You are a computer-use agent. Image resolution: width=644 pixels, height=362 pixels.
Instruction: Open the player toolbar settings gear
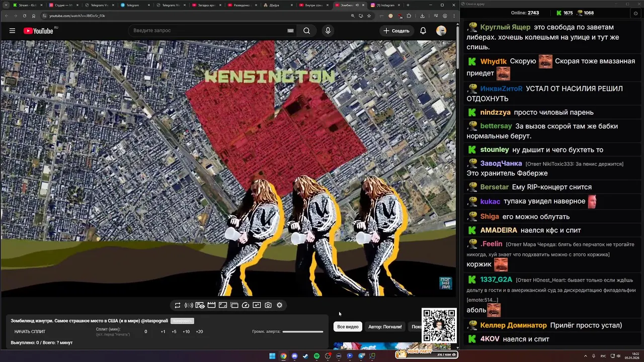(x=280, y=305)
